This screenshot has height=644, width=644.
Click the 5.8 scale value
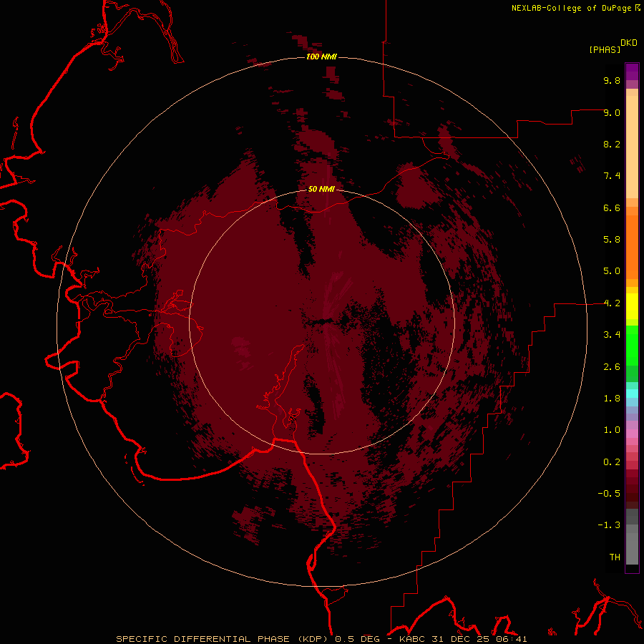pos(612,240)
